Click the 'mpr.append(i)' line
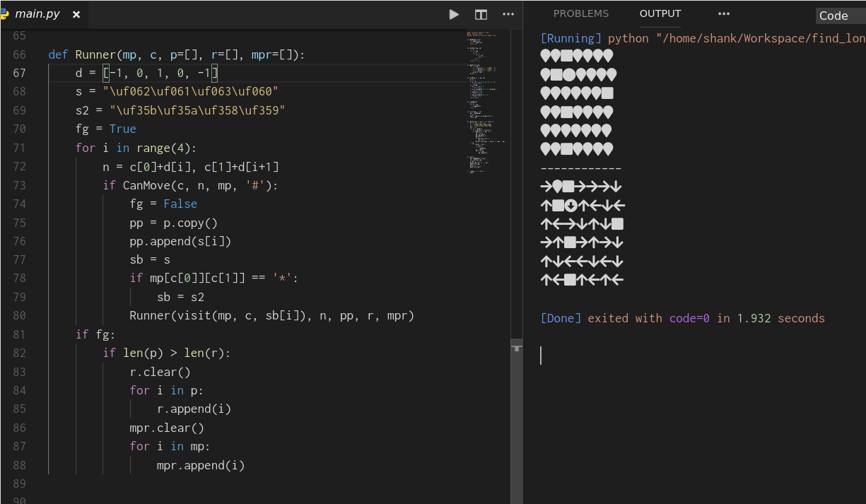866x504 pixels. [201, 465]
